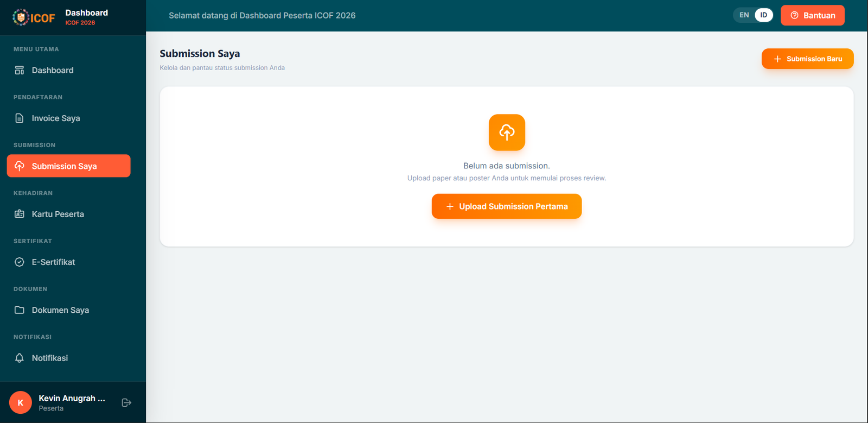The height and width of the screenshot is (423, 868).
Task: Click the Kevin Anugrah profile name
Action: [x=72, y=399]
